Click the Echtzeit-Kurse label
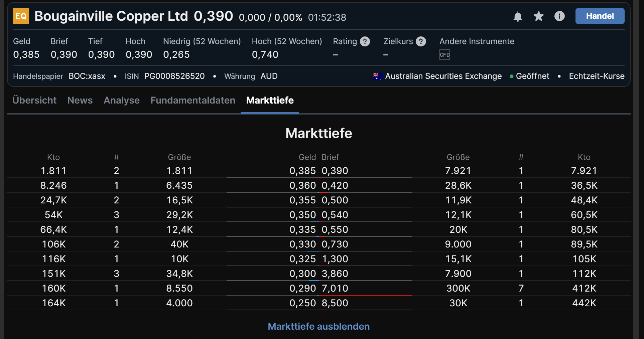The image size is (644, 339). coord(597,76)
